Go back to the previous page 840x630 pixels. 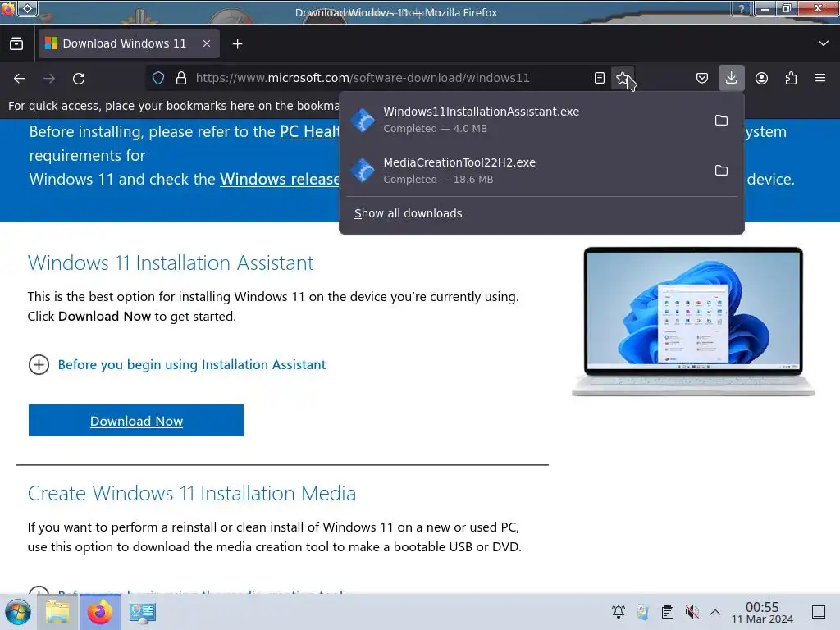(x=20, y=79)
